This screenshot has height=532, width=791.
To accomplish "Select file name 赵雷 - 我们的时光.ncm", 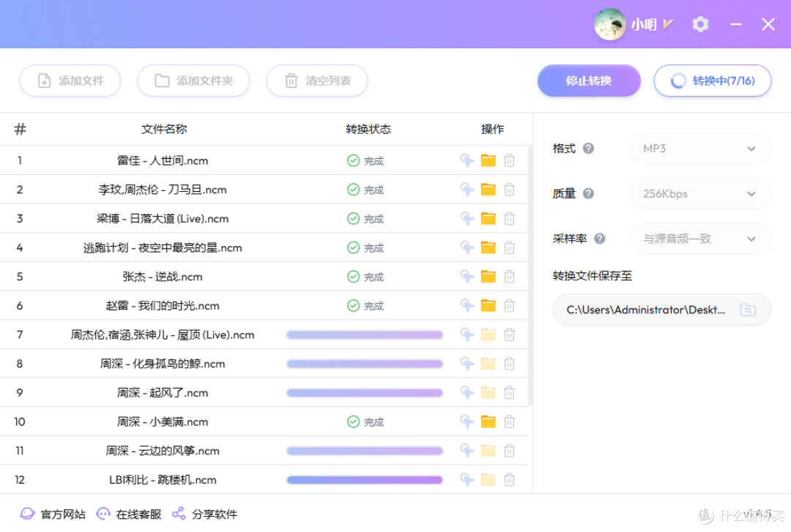I will (163, 306).
